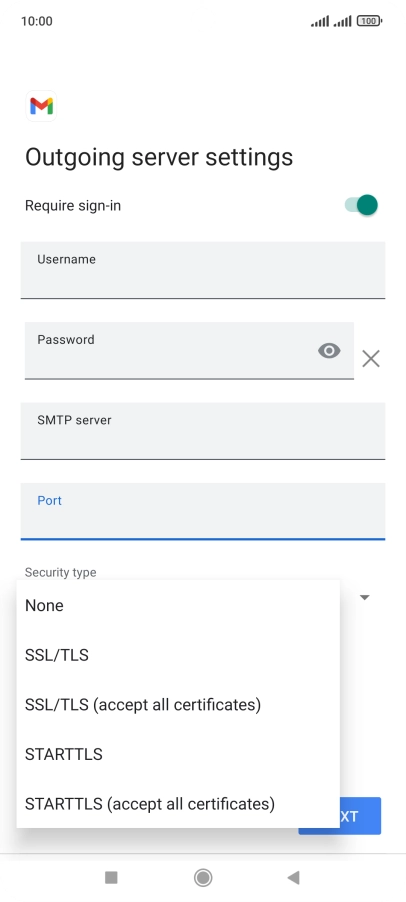This screenshot has width=406, height=902.
Task: Tap the Android home circle icon
Action: [x=203, y=877]
